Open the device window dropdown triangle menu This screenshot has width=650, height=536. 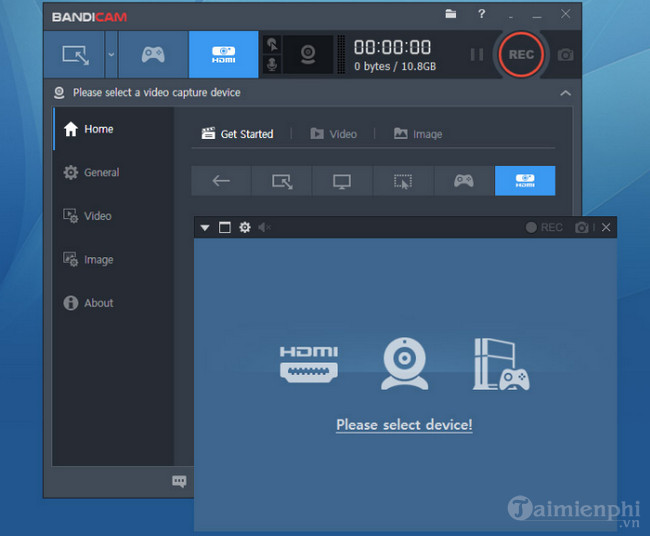point(205,228)
